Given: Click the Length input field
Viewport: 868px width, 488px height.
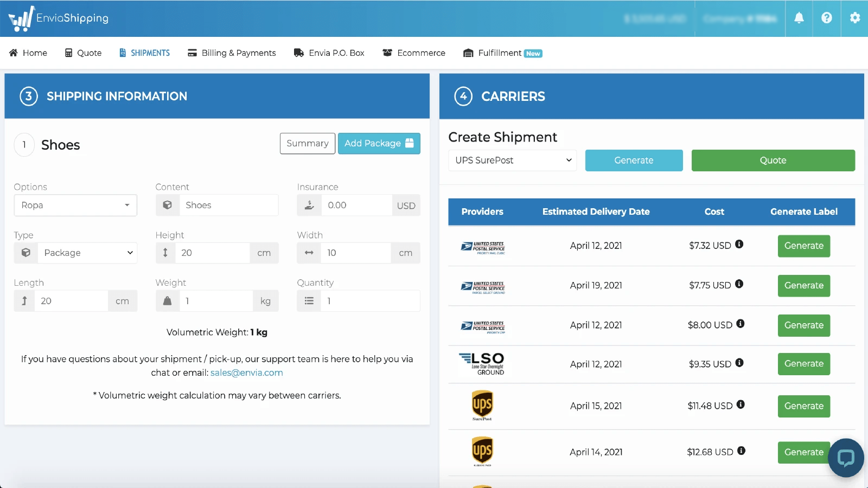Looking at the screenshot, I should pos(71,301).
